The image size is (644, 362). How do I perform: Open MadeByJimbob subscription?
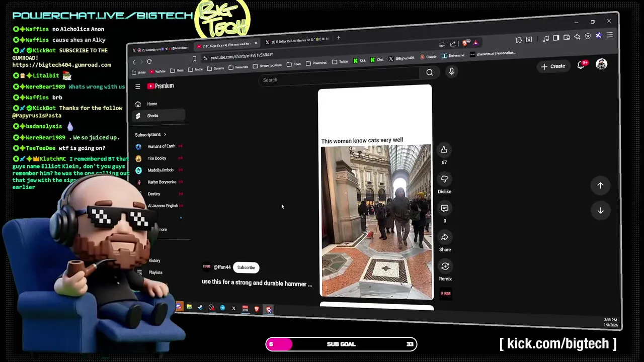tap(159, 170)
